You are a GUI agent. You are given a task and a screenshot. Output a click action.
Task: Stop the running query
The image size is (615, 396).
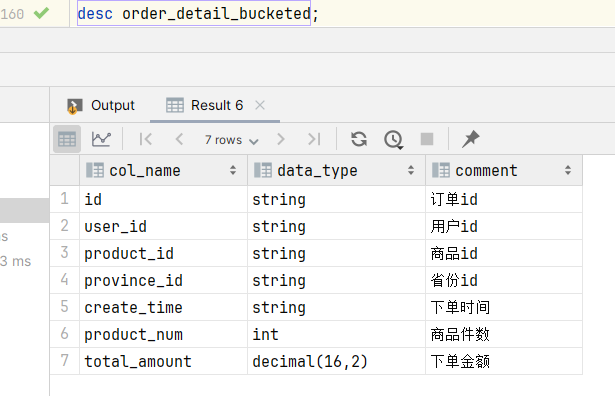pos(427,139)
